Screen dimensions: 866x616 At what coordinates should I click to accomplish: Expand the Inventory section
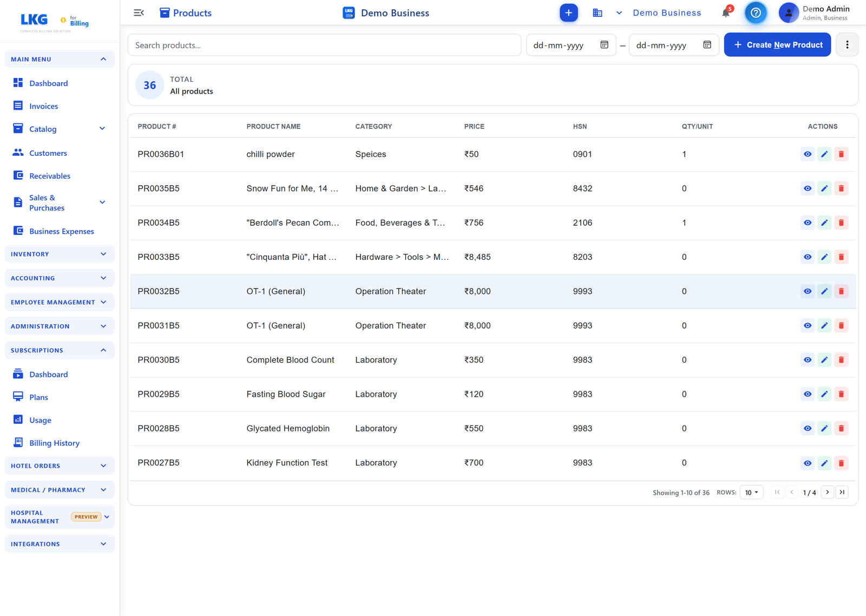pyautogui.click(x=60, y=254)
